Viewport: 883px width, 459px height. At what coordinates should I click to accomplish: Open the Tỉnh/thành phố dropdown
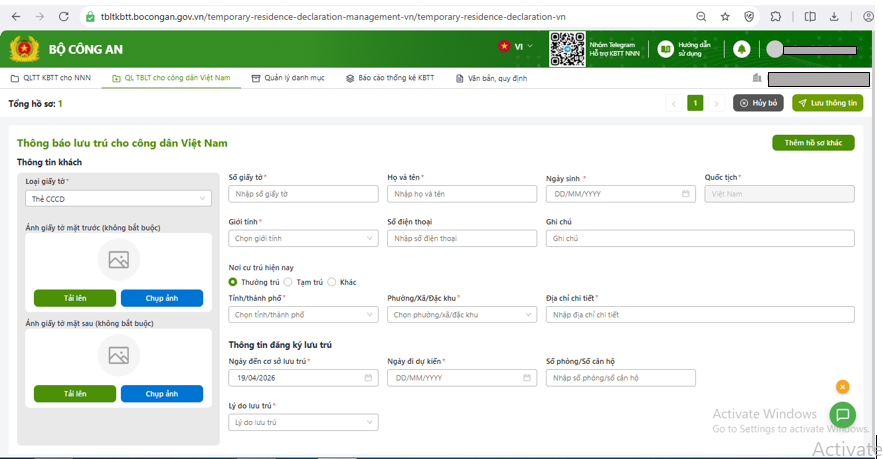(x=303, y=314)
